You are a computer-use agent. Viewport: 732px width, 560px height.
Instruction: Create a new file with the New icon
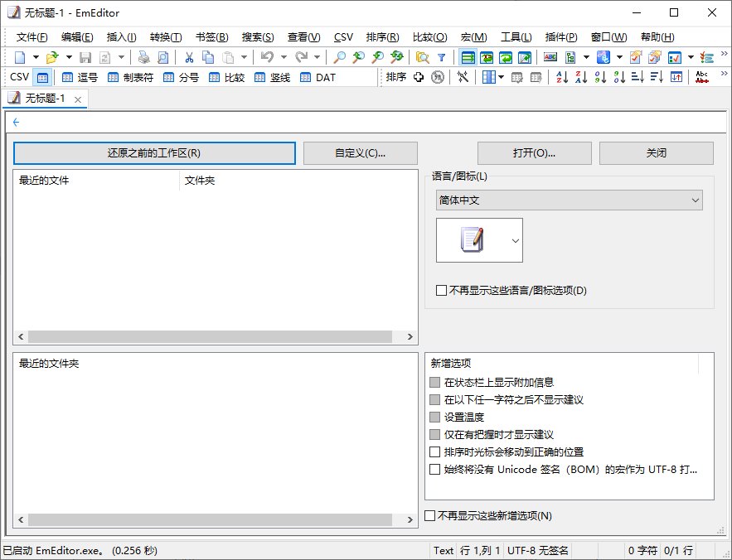(x=20, y=57)
